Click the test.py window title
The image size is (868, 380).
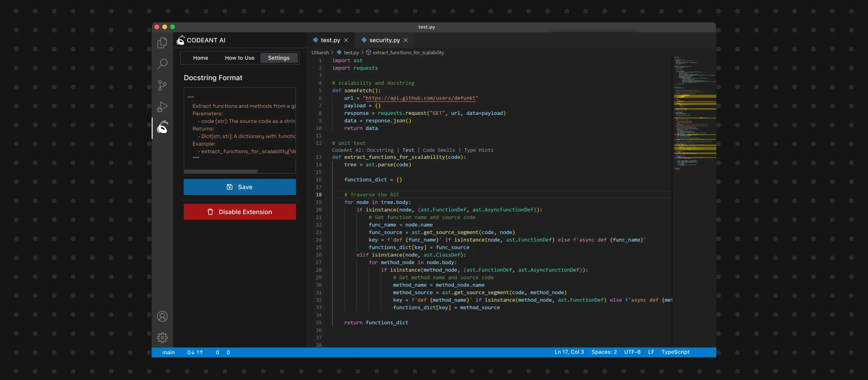click(426, 27)
